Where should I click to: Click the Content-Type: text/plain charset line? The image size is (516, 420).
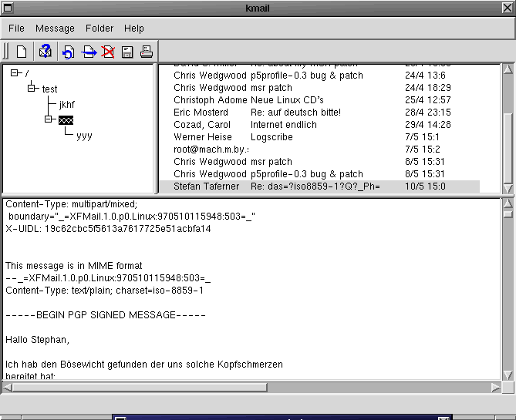point(104,291)
